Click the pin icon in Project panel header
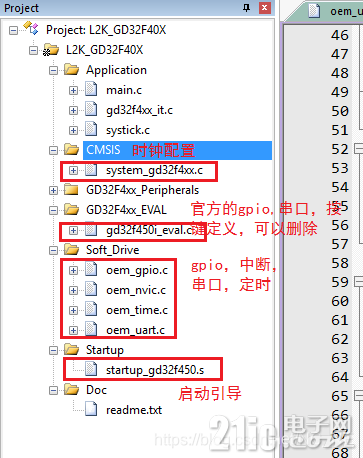Image resolution: width=363 pixels, height=458 pixels. coord(246,8)
